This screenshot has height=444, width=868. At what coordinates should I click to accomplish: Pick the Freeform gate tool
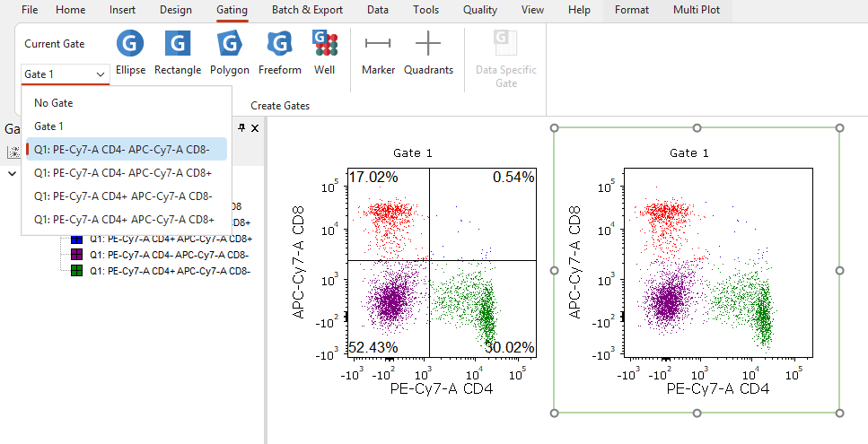[279, 52]
